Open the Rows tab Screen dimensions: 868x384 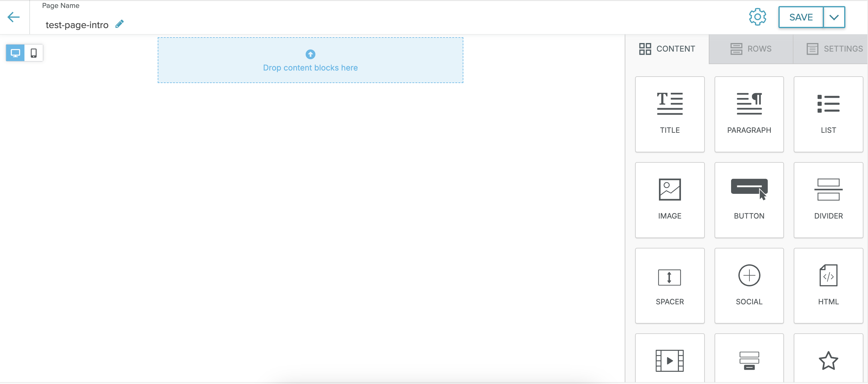tap(751, 49)
